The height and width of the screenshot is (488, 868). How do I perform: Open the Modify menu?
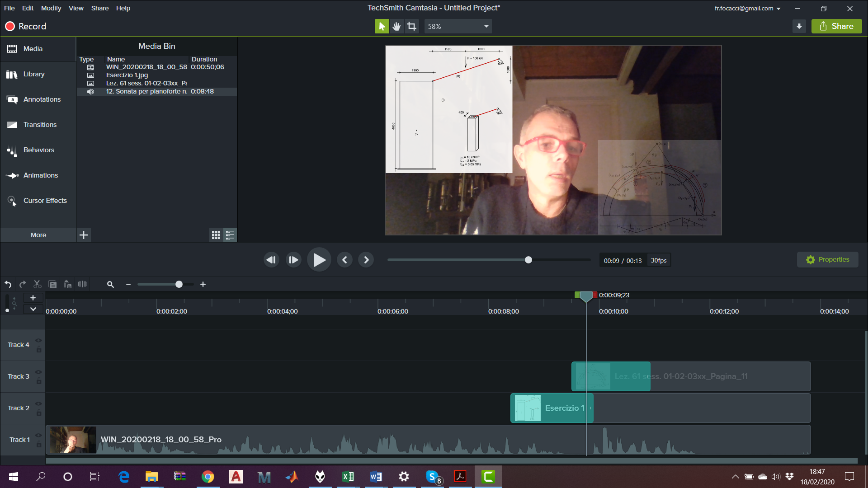[x=51, y=8]
